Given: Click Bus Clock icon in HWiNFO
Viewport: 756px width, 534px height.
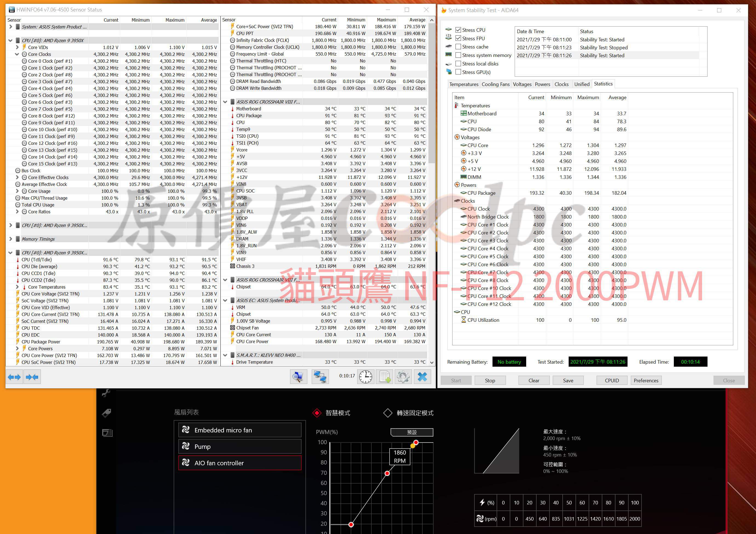Looking at the screenshot, I should click(x=18, y=171).
